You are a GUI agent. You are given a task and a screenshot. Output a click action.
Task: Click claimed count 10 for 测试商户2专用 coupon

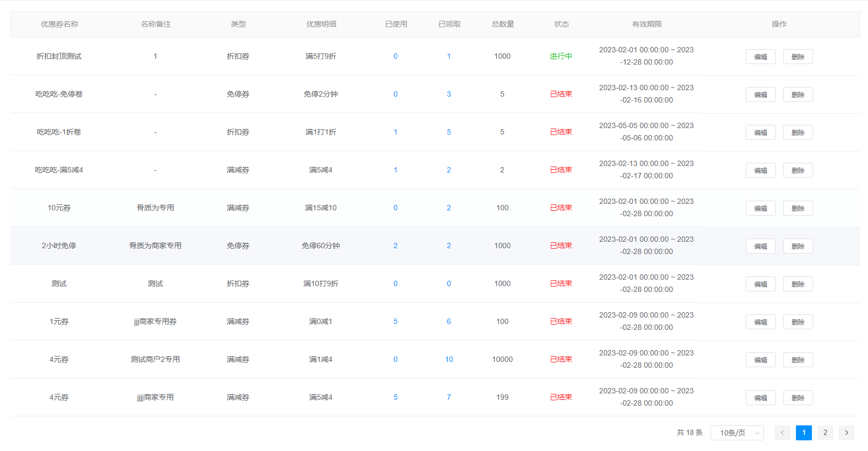click(448, 359)
